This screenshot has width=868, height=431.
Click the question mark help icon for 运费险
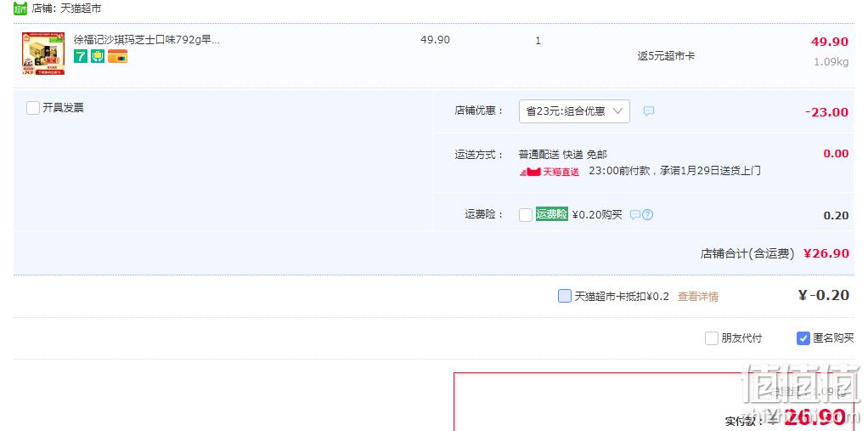pos(648,215)
